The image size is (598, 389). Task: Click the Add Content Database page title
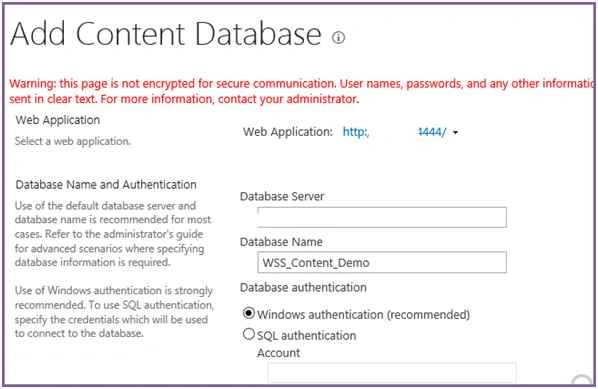point(166,34)
